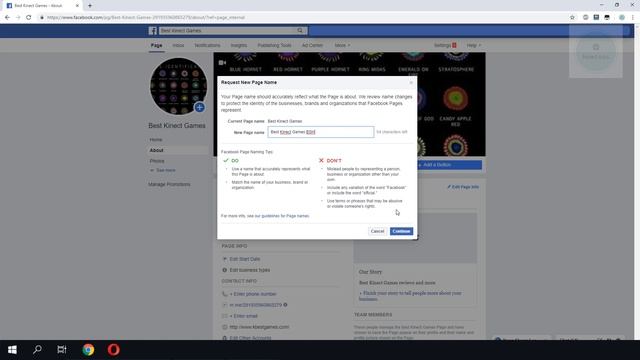This screenshot has width=640, height=360.
Task: Click Edit Start Date link
Action: [244, 259]
